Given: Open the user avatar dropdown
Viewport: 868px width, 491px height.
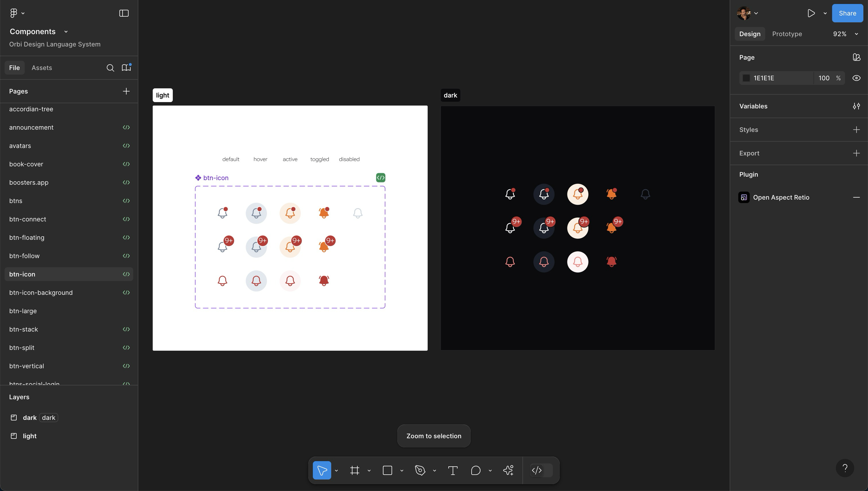Looking at the screenshot, I should (x=756, y=13).
